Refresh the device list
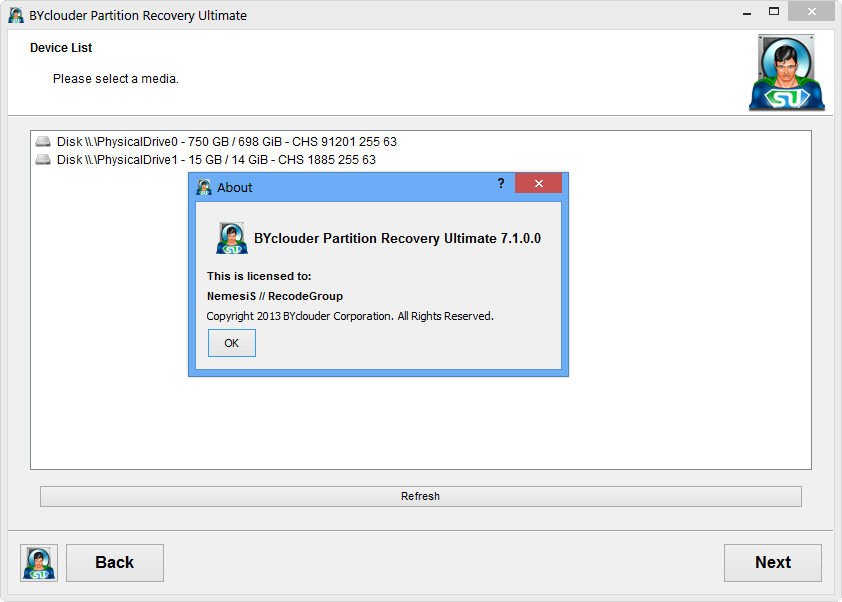Viewport: 842px width, 602px height. click(420, 496)
